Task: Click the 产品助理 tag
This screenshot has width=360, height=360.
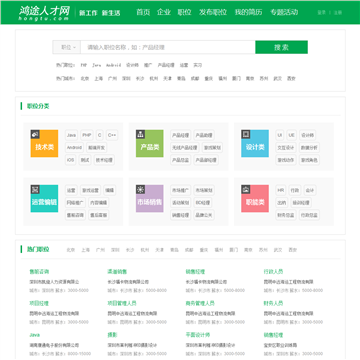Action: coord(204,135)
